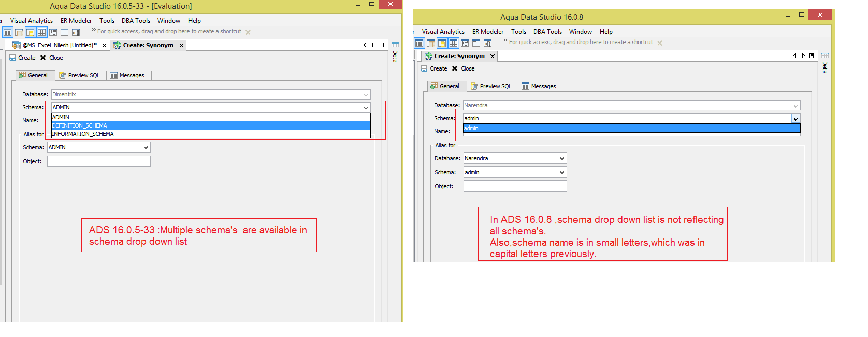
Task: Click the diagram tree icon in left window toolbar
Action: 76,32
